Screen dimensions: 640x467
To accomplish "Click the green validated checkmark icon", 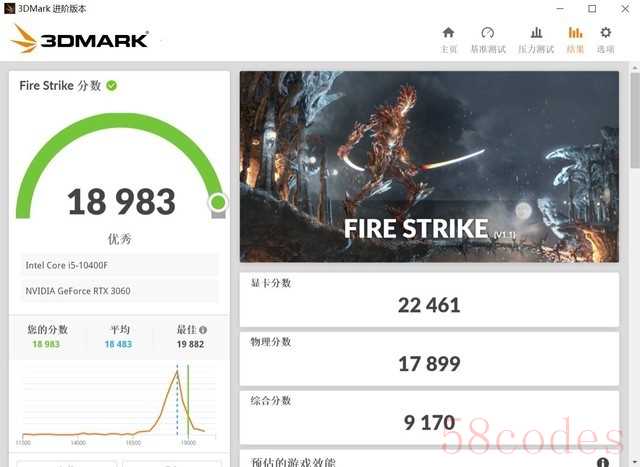I will coord(111,86).
